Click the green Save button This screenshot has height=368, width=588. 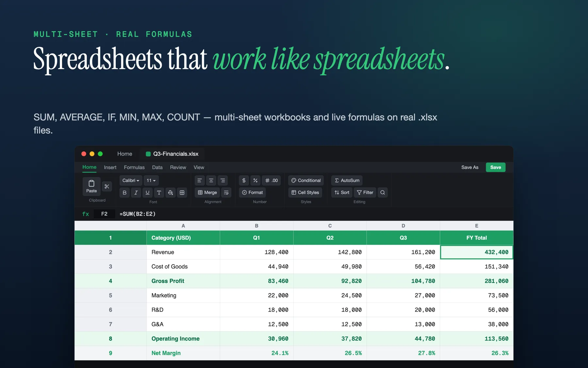pyautogui.click(x=496, y=167)
